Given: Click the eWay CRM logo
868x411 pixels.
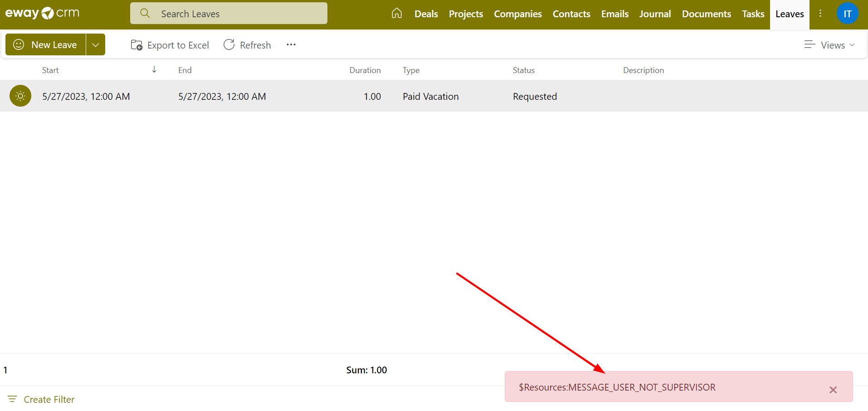Looking at the screenshot, I should tap(42, 13).
